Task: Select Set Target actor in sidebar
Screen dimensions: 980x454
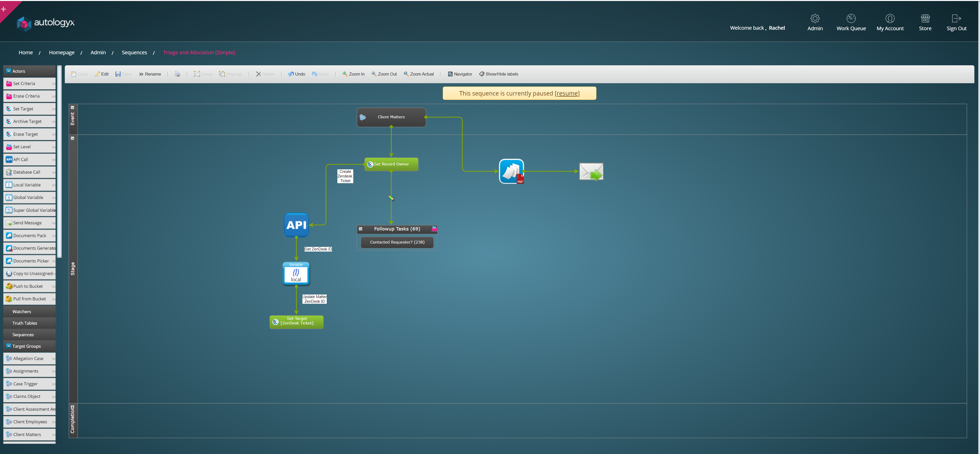Action: pos(29,109)
